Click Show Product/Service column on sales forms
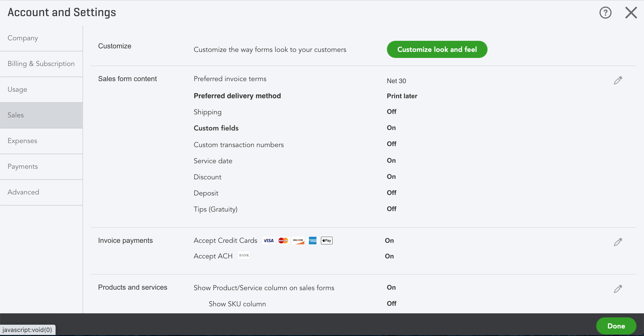Screen dimensions: 644x336 pyautogui.click(x=264, y=288)
